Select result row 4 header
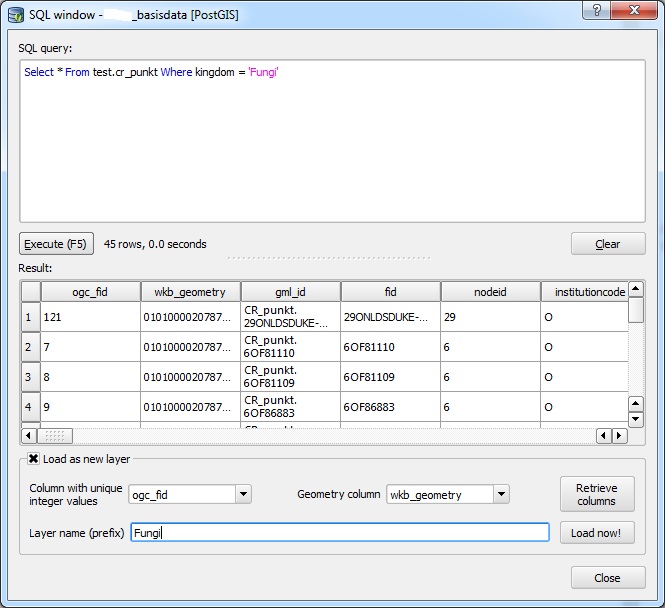 coord(31,407)
